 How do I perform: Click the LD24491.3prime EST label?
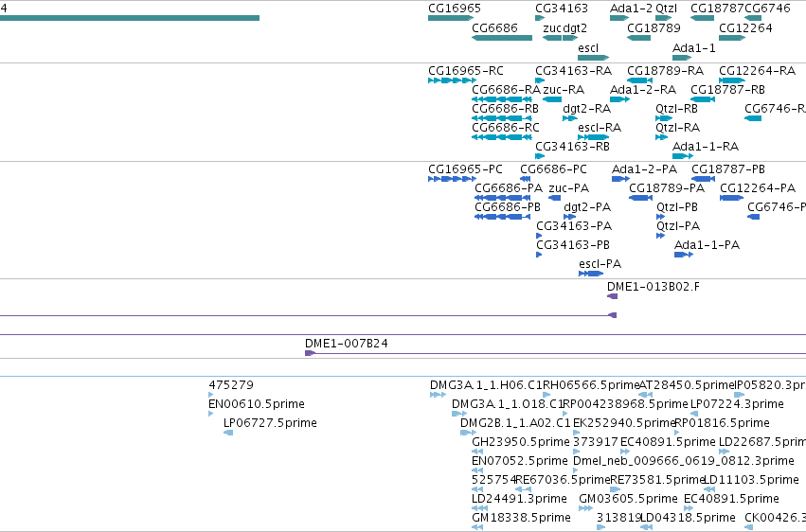click(x=519, y=499)
